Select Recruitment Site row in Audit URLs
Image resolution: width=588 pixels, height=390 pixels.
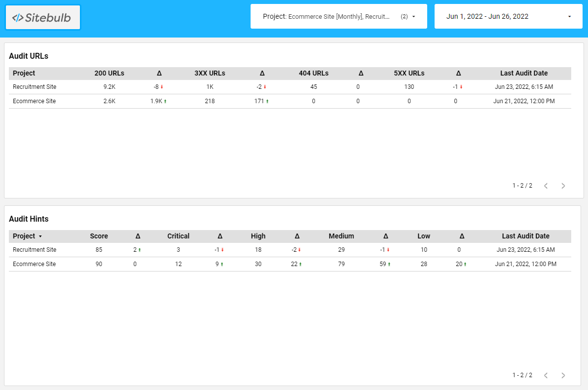tap(290, 87)
